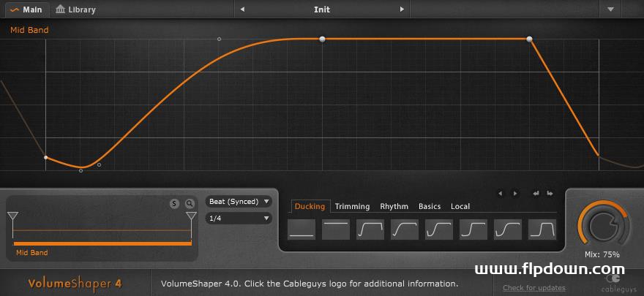The width and height of the screenshot is (644, 296).
Task: Shift waveform left with small left arrow
Action: coord(501,193)
